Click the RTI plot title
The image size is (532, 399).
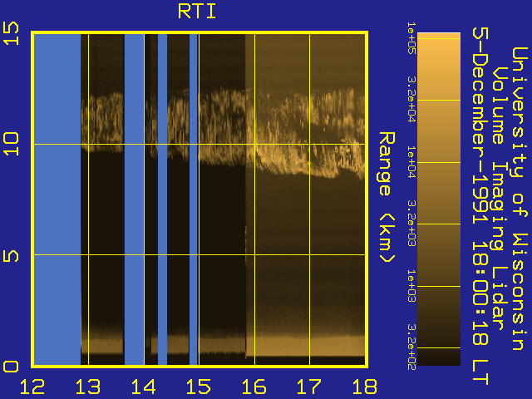coord(197,12)
